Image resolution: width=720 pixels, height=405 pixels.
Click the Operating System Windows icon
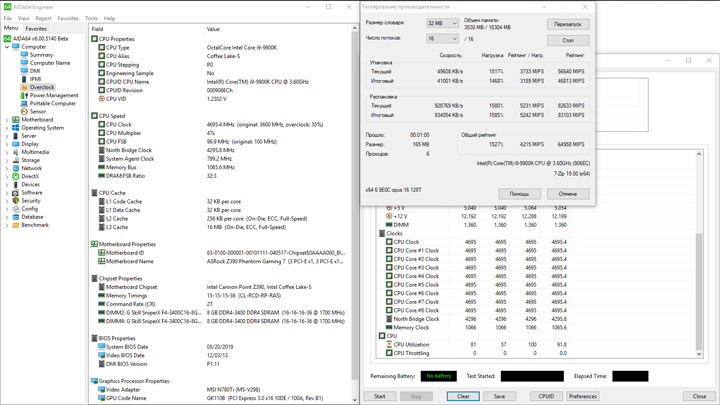pyautogui.click(x=16, y=128)
